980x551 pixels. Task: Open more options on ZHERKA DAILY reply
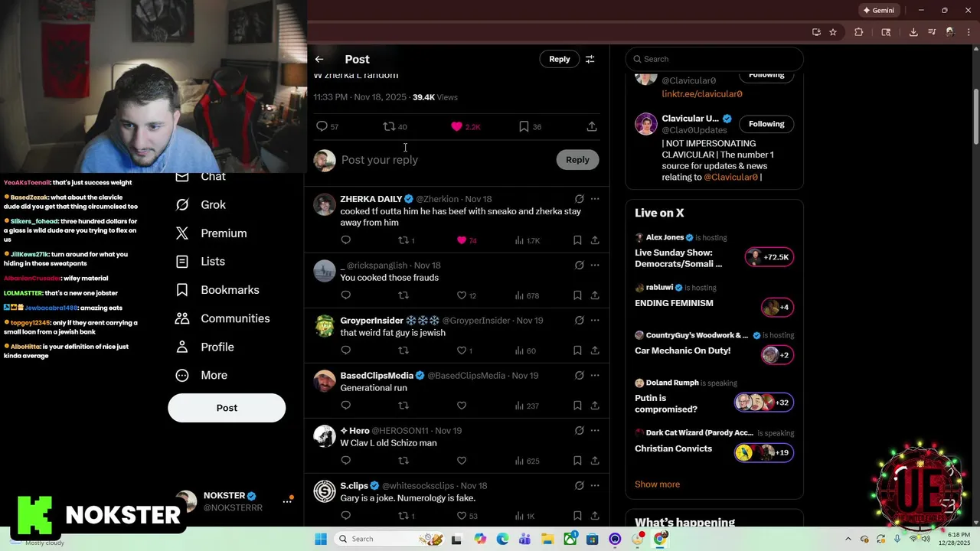pos(595,199)
